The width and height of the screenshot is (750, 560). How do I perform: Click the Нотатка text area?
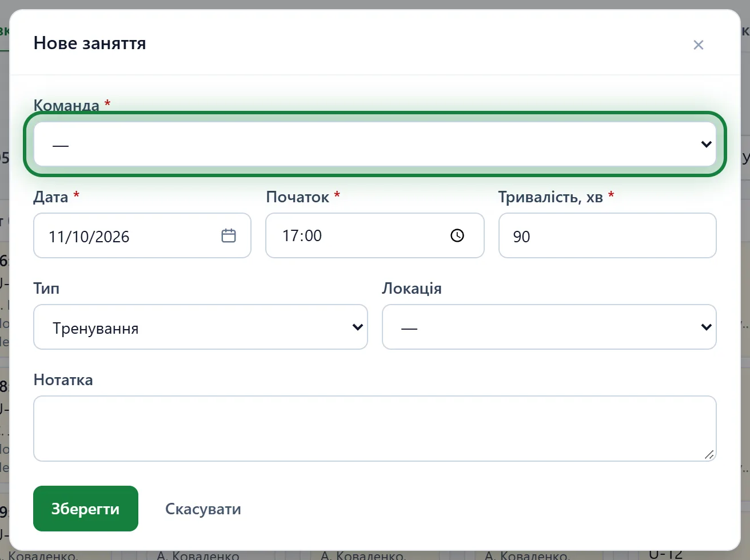coord(375,429)
